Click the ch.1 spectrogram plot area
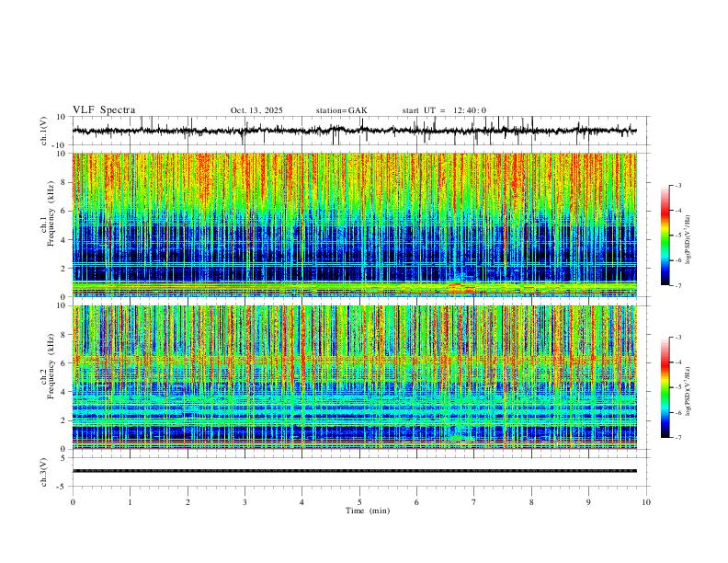This screenshot has height=563, width=728. pos(355,224)
